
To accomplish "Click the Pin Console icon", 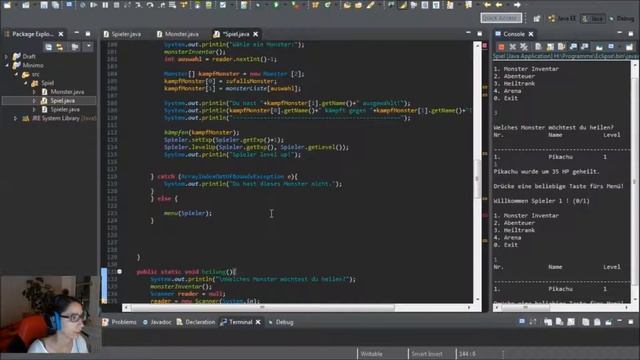I will click(599, 47).
